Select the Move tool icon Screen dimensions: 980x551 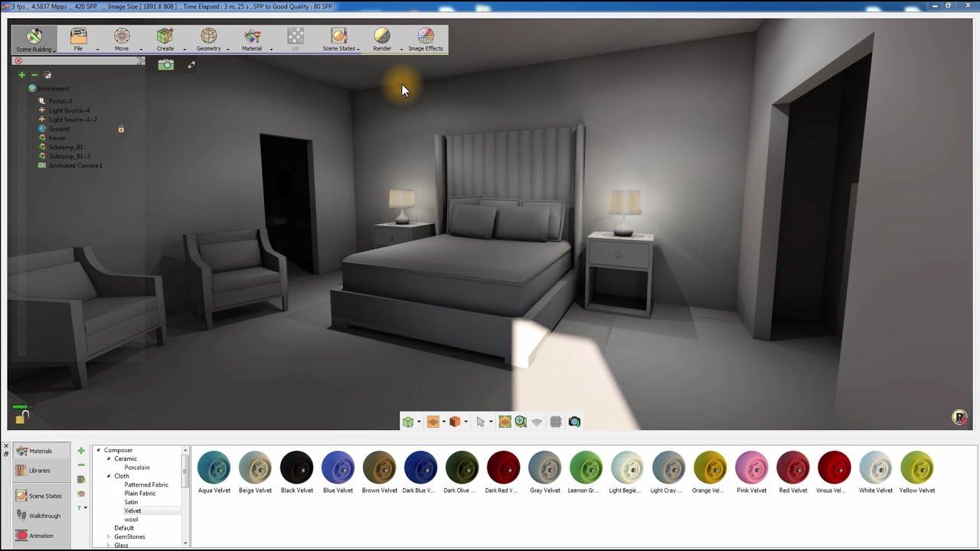pyautogui.click(x=122, y=36)
